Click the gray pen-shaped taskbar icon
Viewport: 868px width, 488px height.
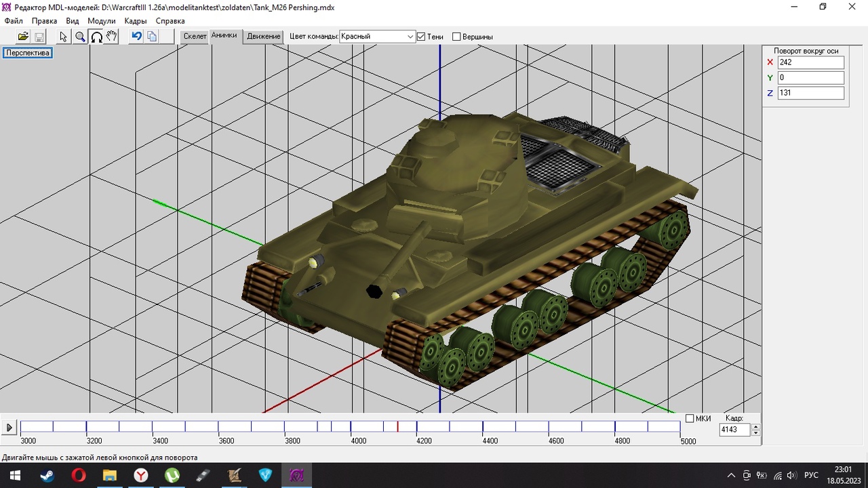[203, 475]
